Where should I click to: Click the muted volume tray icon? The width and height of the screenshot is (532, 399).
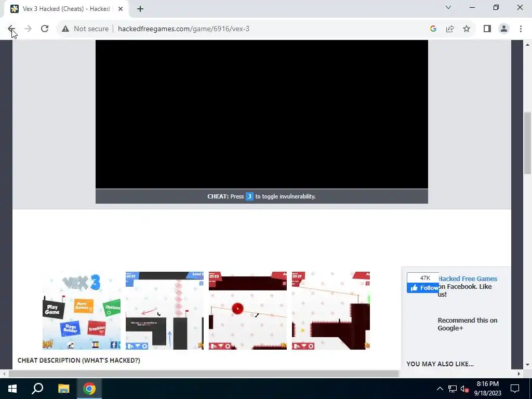465,389
